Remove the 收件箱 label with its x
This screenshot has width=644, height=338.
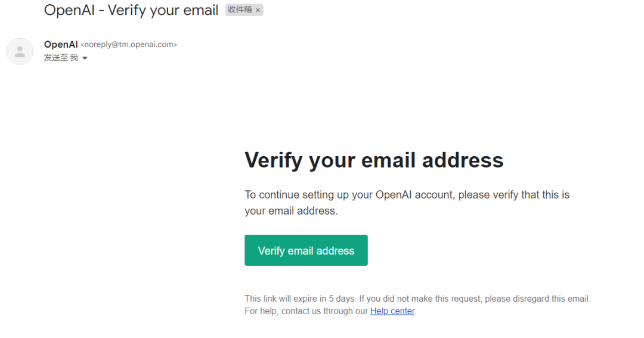258,10
